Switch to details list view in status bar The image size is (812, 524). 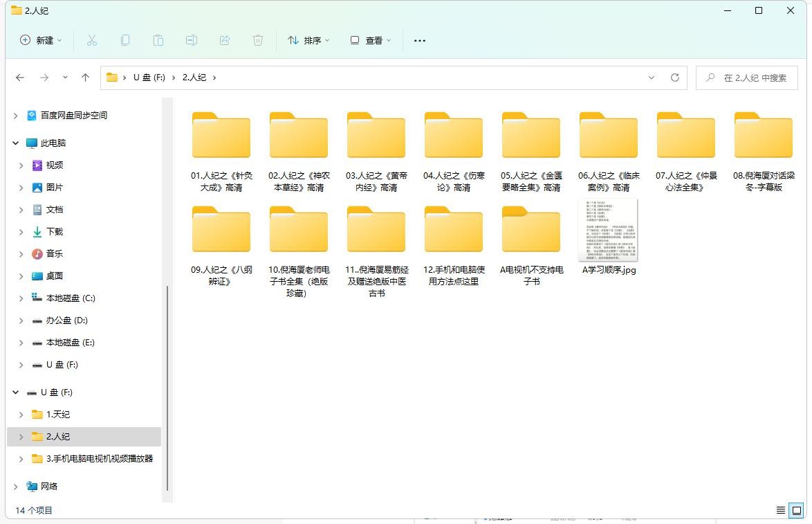[781, 510]
